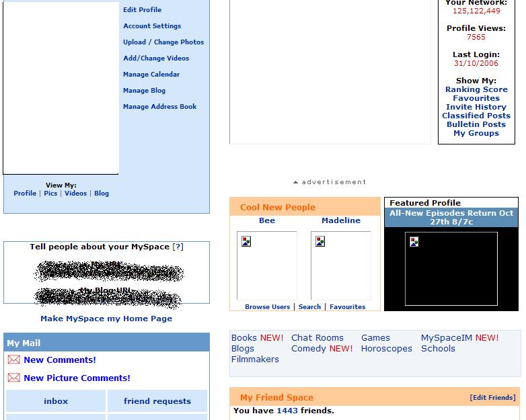Viewport: 526px width, 420px height.
Task: Click the advertisement arrow indicator
Action: [x=295, y=182]
